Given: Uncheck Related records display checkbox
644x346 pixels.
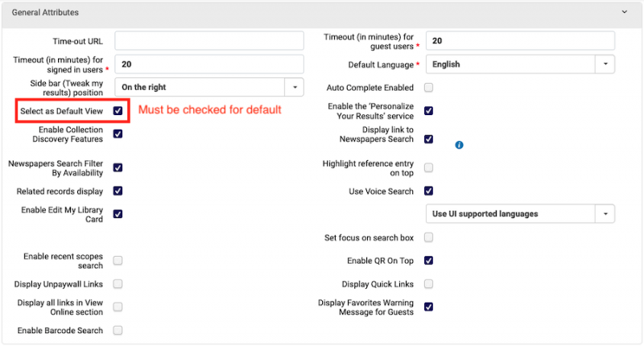Looking at the screenshot, I should tap(118, 191).
